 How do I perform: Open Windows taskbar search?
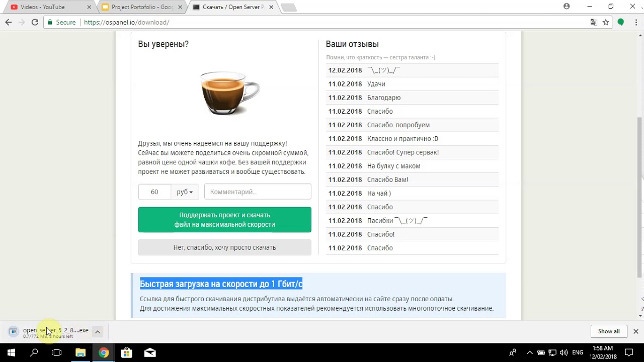tap(34, 352)
